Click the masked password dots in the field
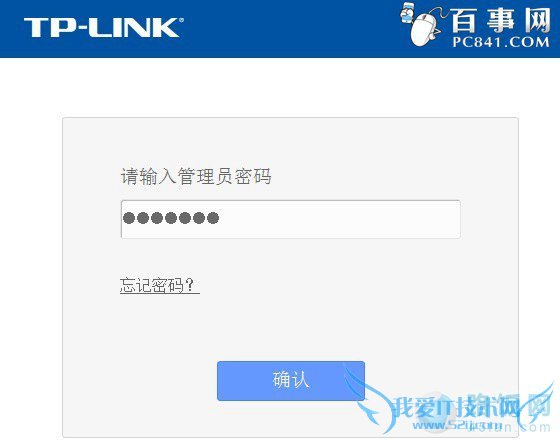560x440 pixels. click(171, 218)
